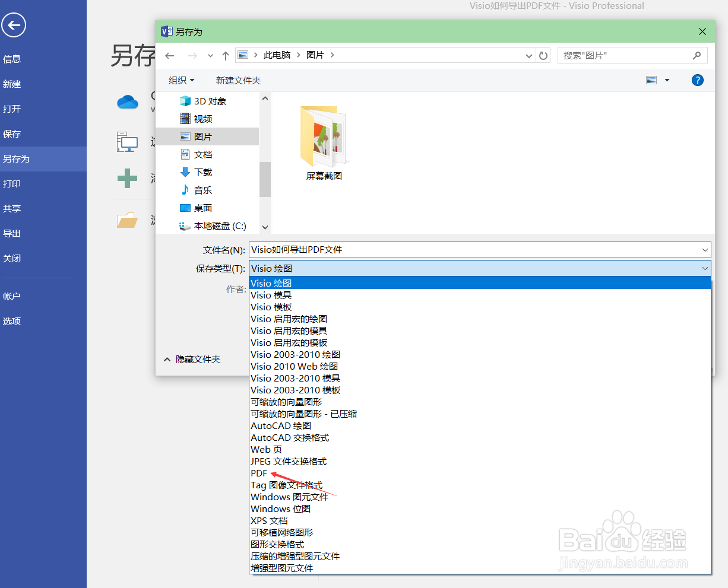Click the change view icon
Viewport: 728px width, 588px height.
coord(651,80)
